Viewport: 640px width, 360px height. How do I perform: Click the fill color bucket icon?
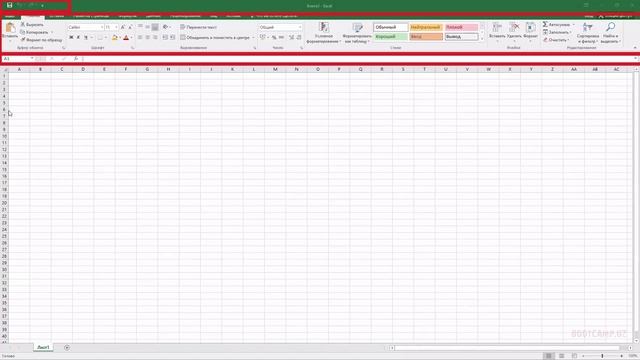coord(114,37)
